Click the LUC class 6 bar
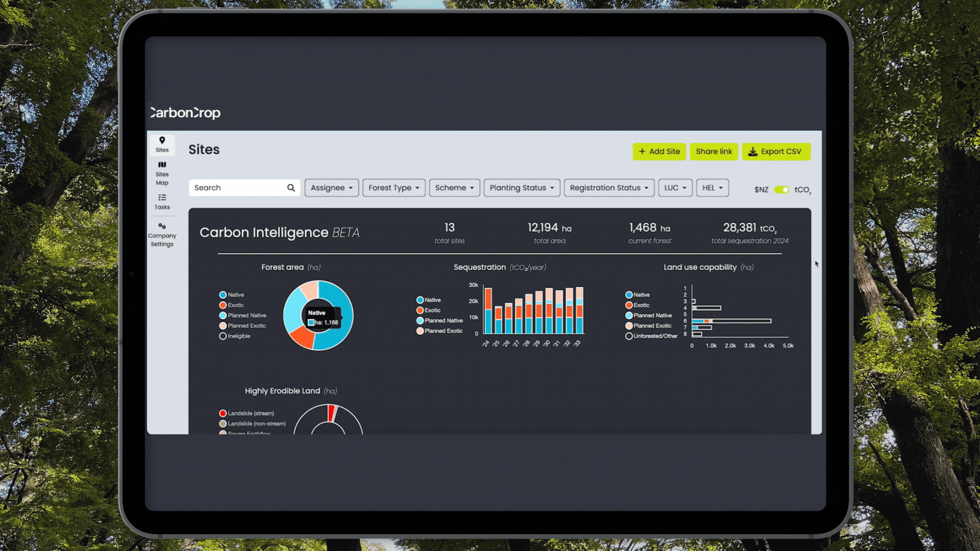The height and width of the screenshot is (551, 980). (731, 321)
